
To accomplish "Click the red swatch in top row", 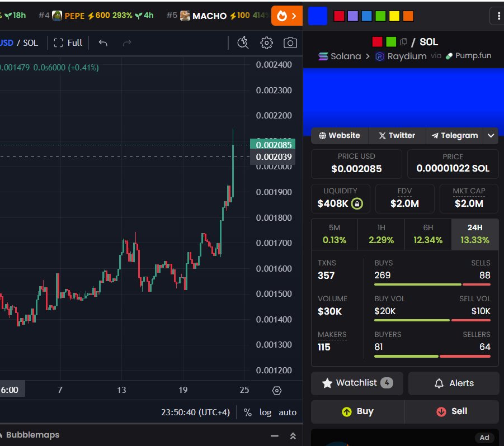I will pos(339,16).
